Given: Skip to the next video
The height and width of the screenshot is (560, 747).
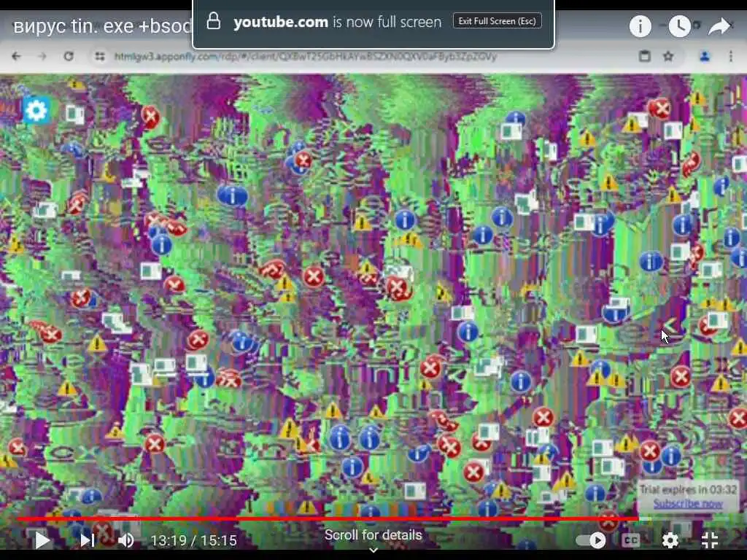Looking at the screenshot, I should pos(88,540).
